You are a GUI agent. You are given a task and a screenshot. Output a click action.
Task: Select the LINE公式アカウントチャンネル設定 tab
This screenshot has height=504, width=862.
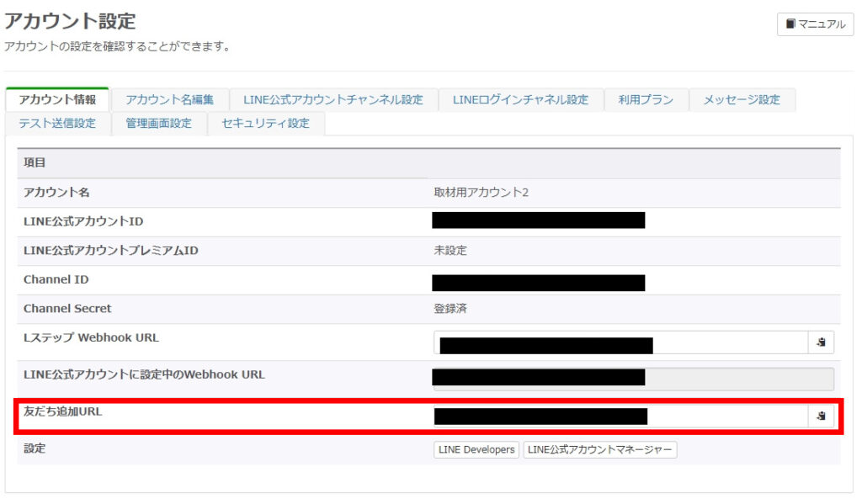coord(333,99)
